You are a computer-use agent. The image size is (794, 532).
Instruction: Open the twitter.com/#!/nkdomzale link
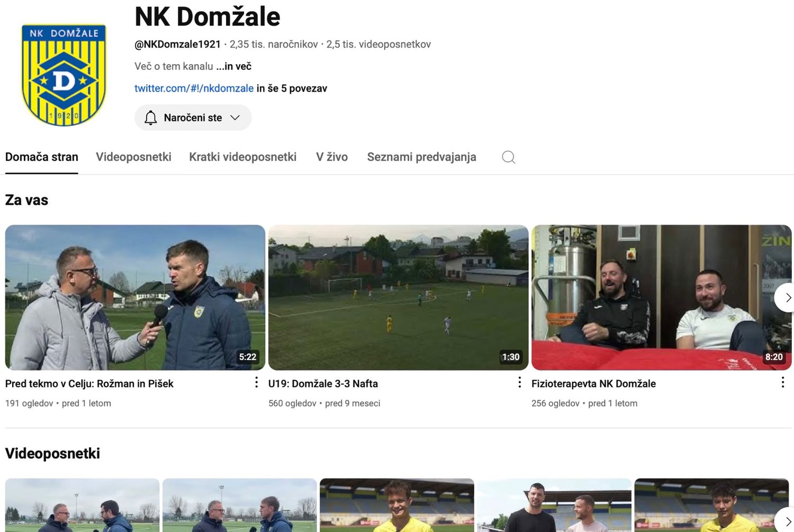[194, 88]
